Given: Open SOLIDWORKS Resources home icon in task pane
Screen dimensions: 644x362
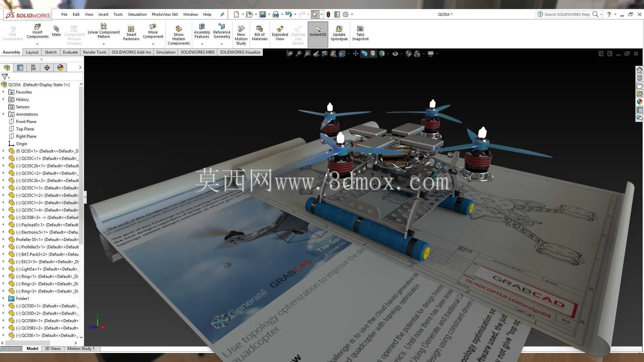Looking at the screenshot, I should pyautogui.click(x=640, y=70).
